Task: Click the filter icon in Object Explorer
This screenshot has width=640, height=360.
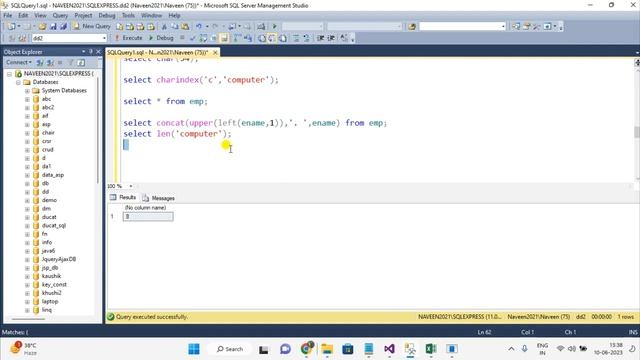Action: pos(70,62)
